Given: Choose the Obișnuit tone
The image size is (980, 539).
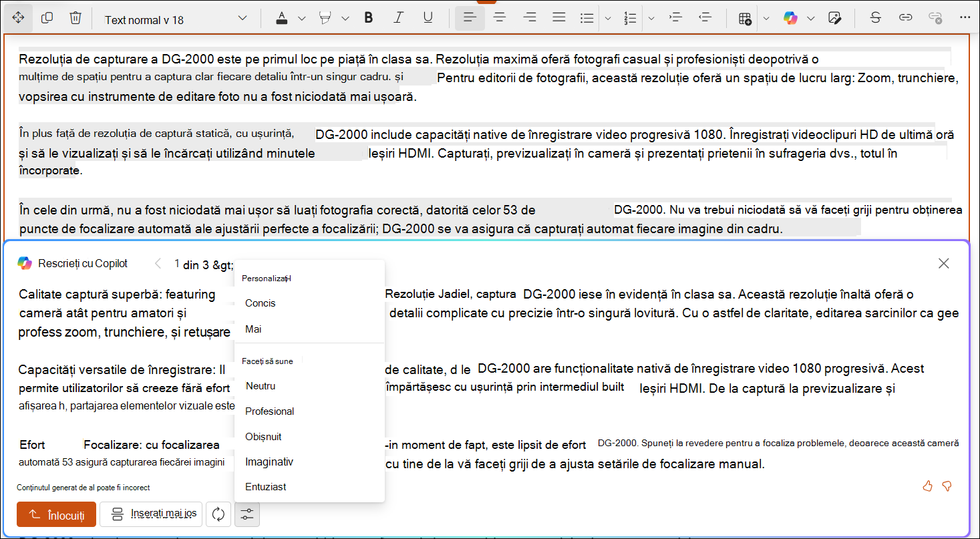Looking at the screenshot, I should click(x=264, y=437).
